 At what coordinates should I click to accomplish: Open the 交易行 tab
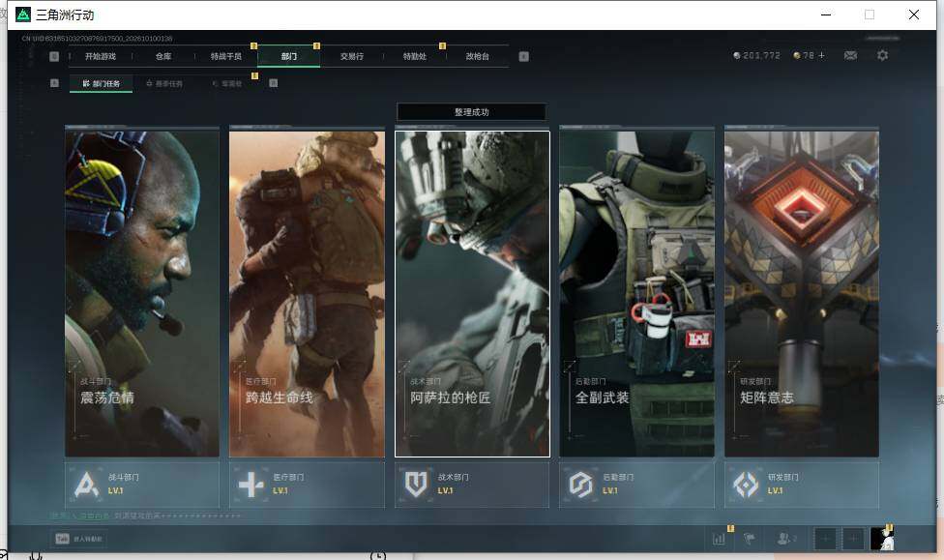click(352, 56)
